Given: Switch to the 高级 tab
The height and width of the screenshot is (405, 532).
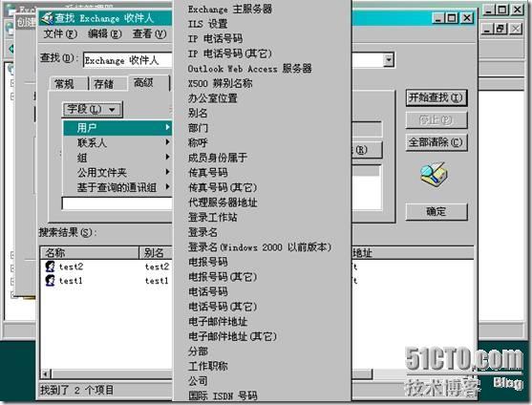Looking at the screenshot, I should (144, 82).
